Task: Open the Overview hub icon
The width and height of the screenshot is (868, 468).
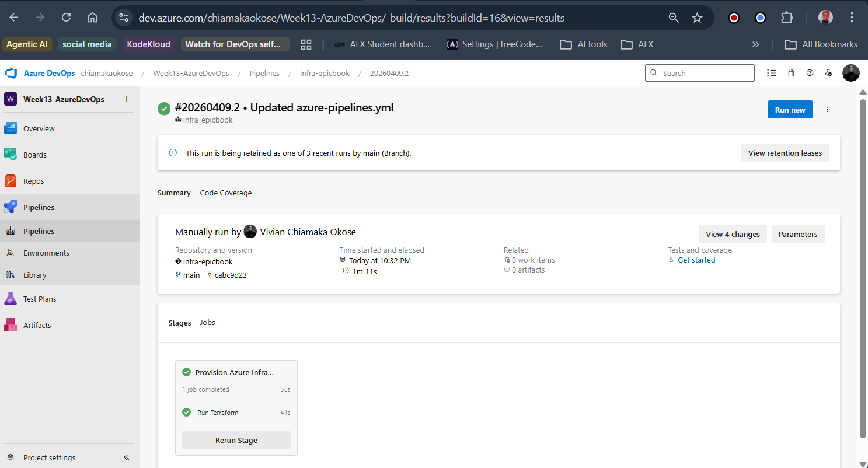Action: 11,128
